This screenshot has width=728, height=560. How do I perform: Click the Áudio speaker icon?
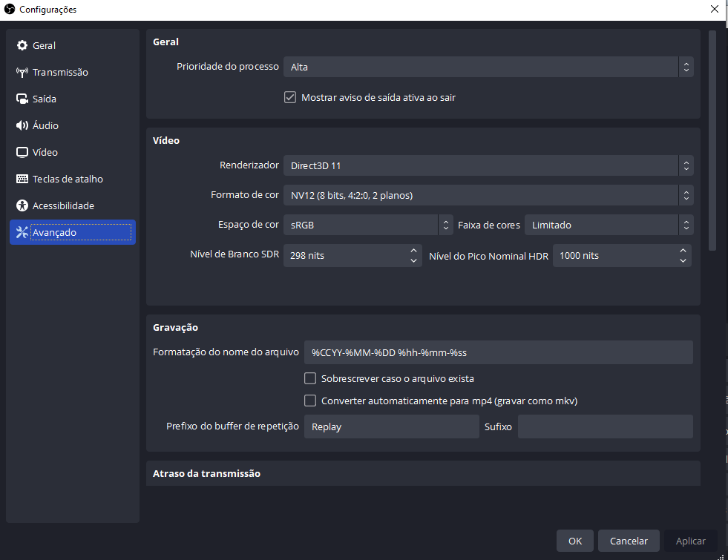point(22,126)
